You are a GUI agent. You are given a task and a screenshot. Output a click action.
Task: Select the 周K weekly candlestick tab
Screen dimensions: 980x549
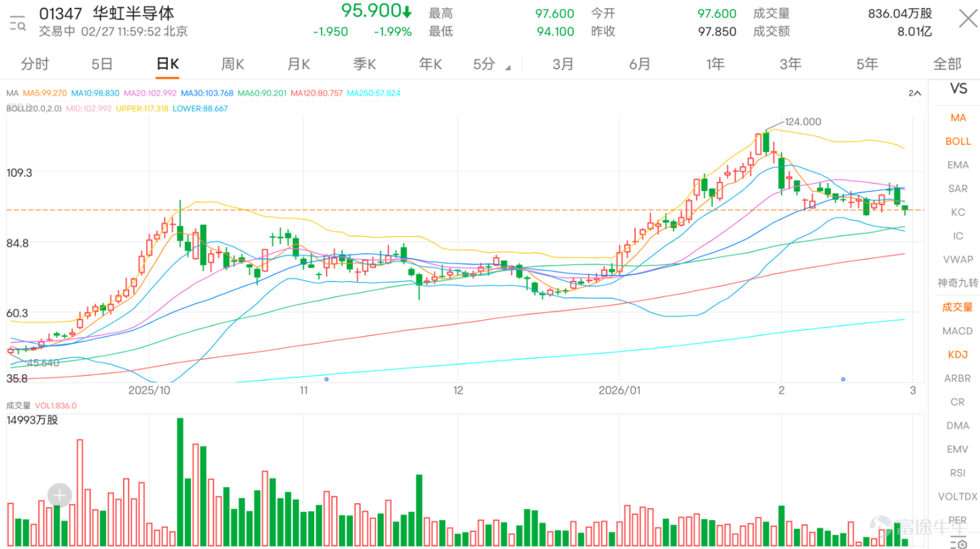[x=233, y=64]
